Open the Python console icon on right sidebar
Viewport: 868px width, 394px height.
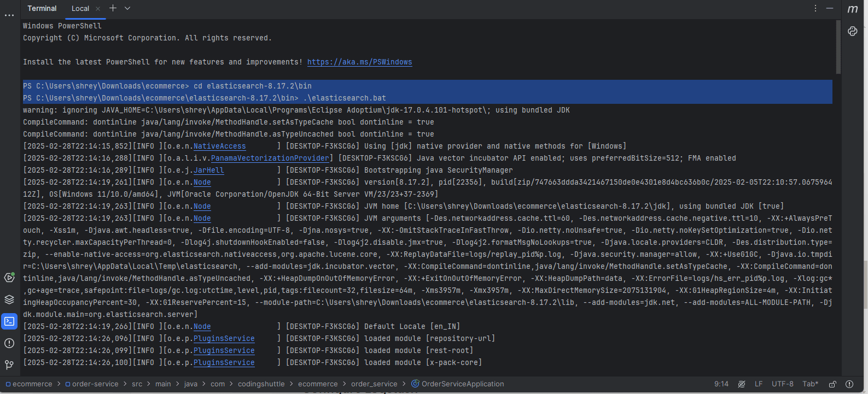853,31
